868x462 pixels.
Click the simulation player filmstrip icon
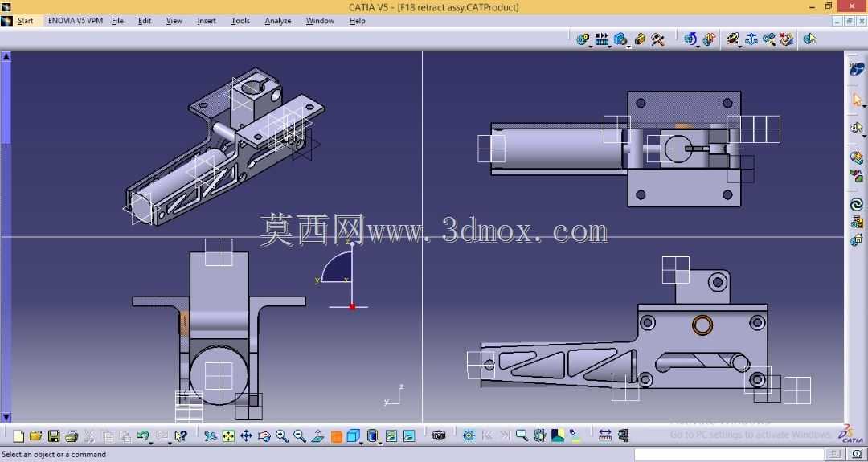pos(602,39)
